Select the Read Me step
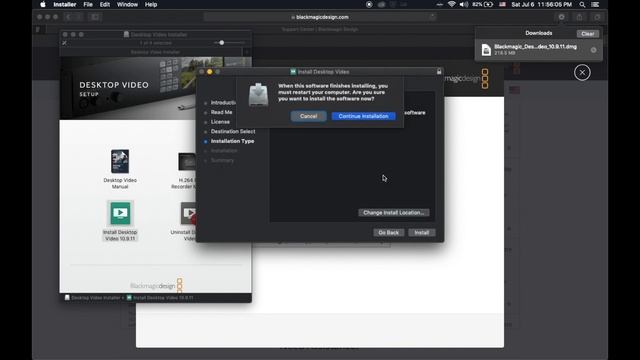This screenshot has width=640, height=360. 221,112
